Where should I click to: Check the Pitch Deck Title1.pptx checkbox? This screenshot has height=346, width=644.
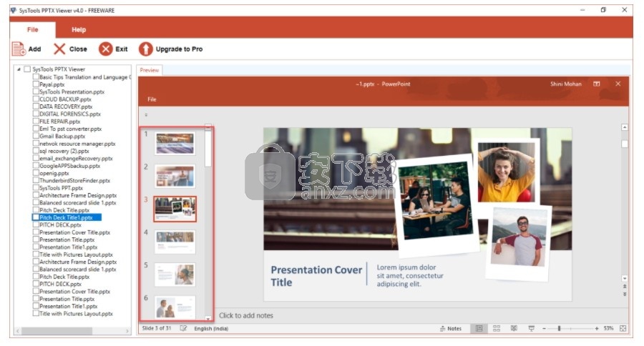pyautogui.click(x=36, y=217)
